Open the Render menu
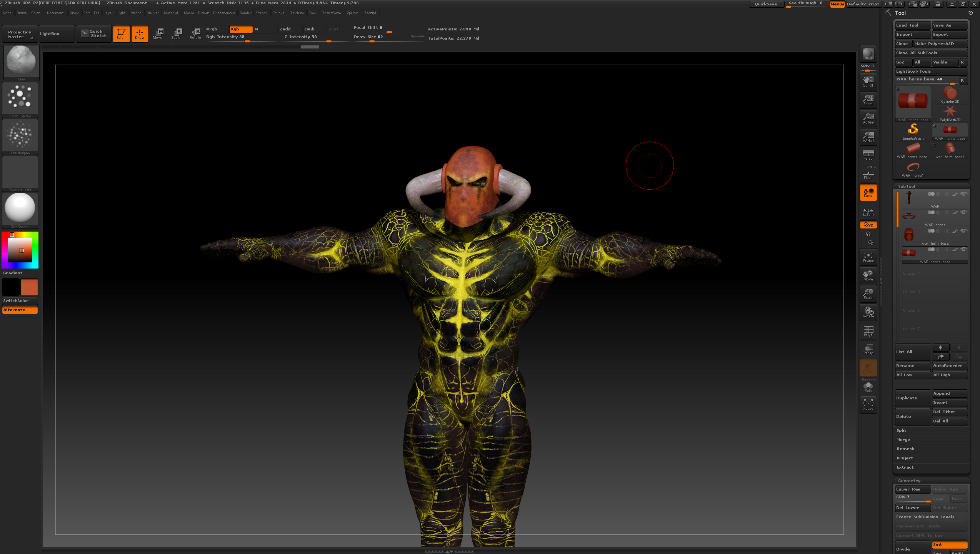This screenshot has width=980, height=554. pyautogui.click(x=245, y=13)
